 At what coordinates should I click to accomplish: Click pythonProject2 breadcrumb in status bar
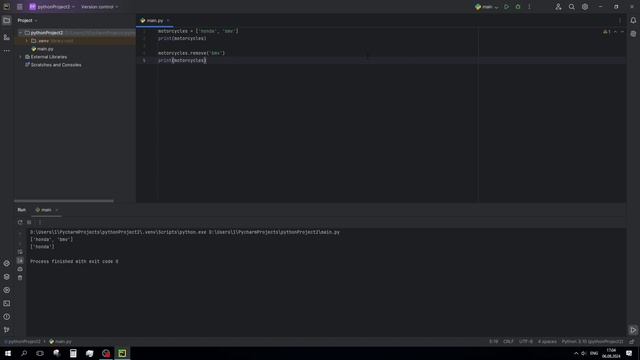pos(23,342)
